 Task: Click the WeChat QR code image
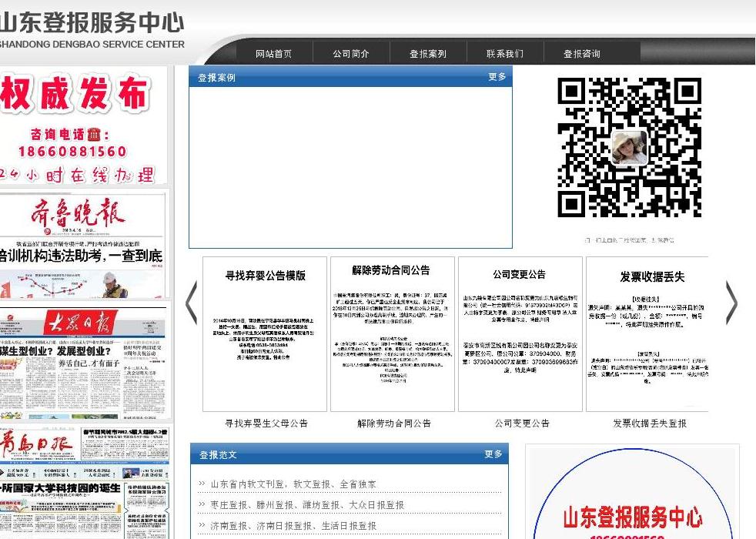point(629,147)
